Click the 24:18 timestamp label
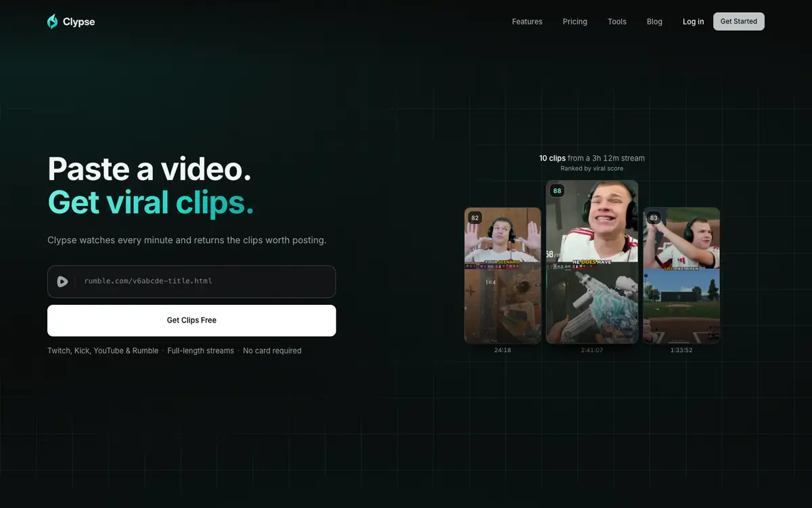The height and width of the screenshot is (508, 812). (x=503, y=350)
